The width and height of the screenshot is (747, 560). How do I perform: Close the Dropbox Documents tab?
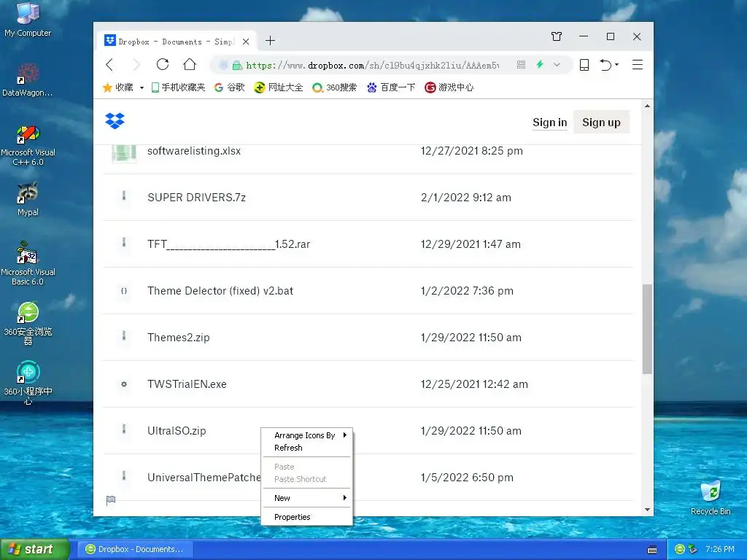coord(246,42)
